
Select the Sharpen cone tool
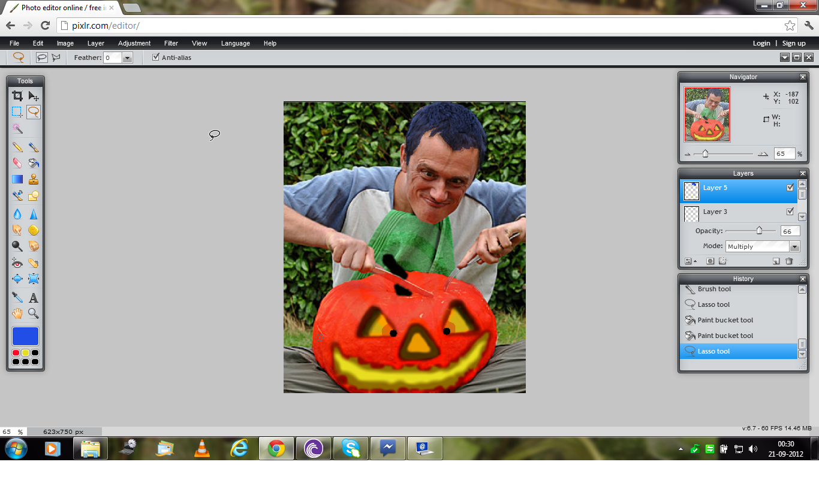click(34, 214)
